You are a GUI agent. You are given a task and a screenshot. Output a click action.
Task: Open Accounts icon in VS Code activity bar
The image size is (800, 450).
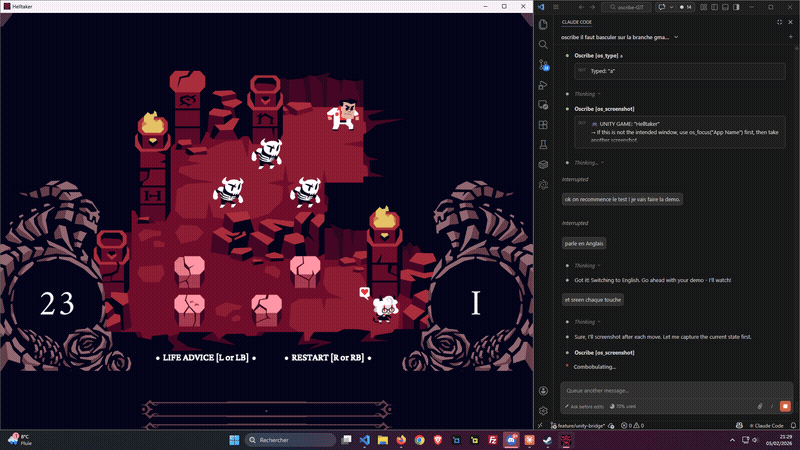[543, 391]
